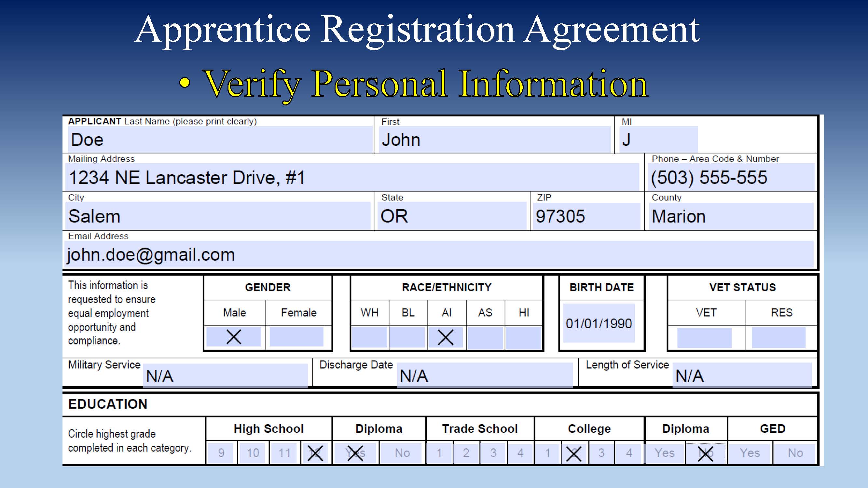Click the Phone number field

(x=732, y=178)
